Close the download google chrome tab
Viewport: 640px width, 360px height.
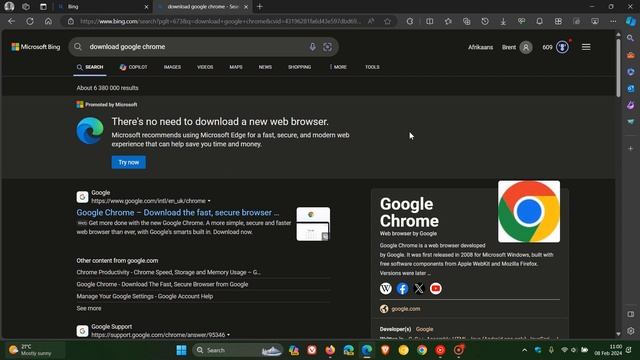(246, 7)
